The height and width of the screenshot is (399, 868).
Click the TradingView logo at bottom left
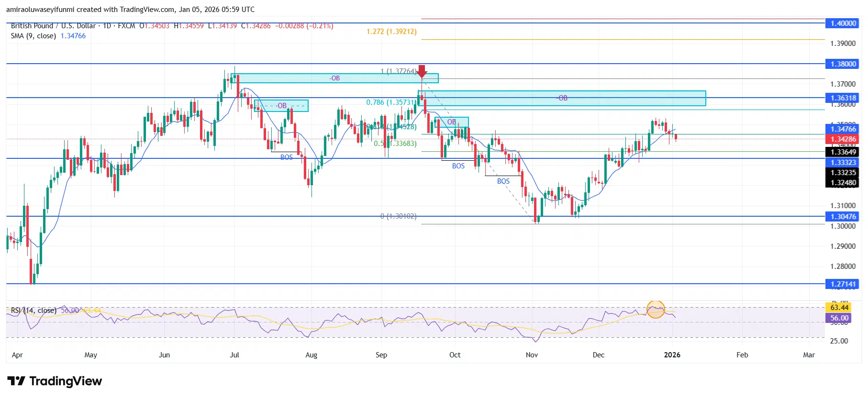[x=55, y=381]
